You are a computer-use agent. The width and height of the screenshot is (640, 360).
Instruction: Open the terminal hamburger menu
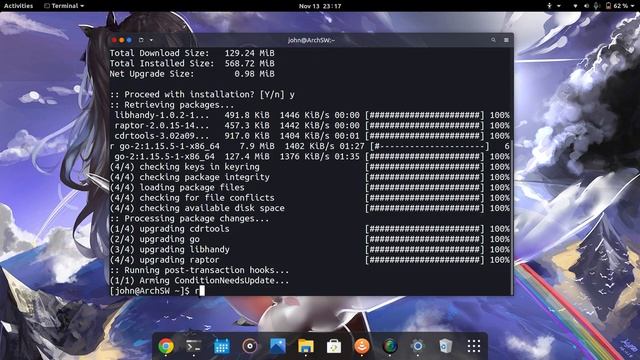coord(506,40)
